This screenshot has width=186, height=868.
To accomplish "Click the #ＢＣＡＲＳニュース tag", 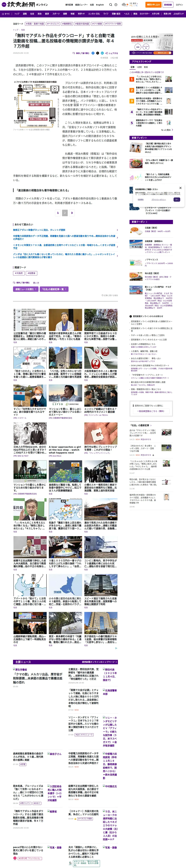I will pyautogui.click(x=84, y=735).
